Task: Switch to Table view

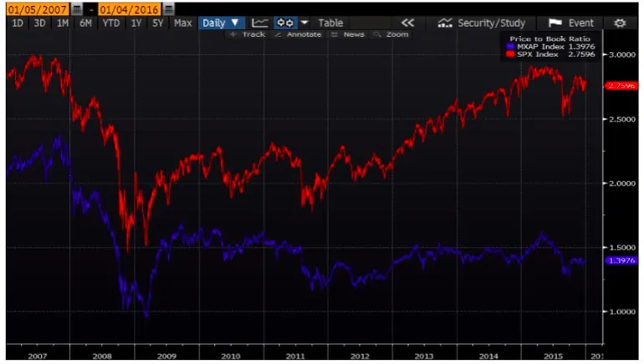Action: [330, 23]
